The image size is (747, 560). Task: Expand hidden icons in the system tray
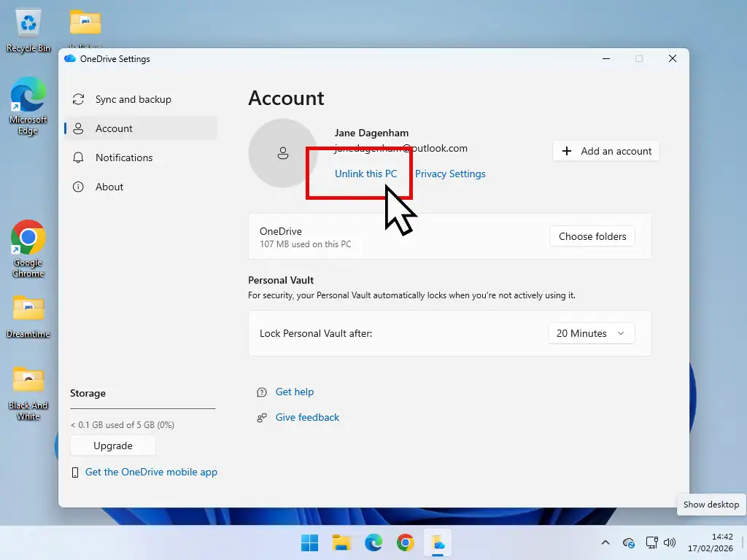click(605, 542)
